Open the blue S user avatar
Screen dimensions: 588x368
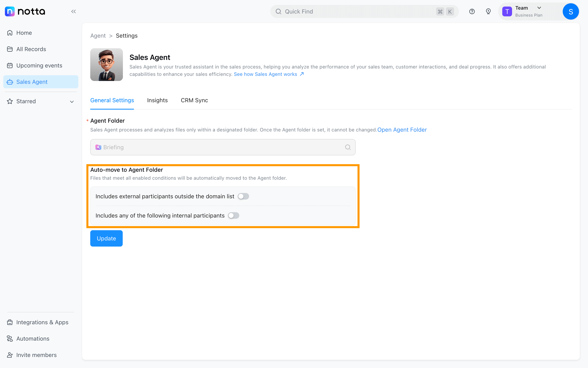click(x=571, y=11)
